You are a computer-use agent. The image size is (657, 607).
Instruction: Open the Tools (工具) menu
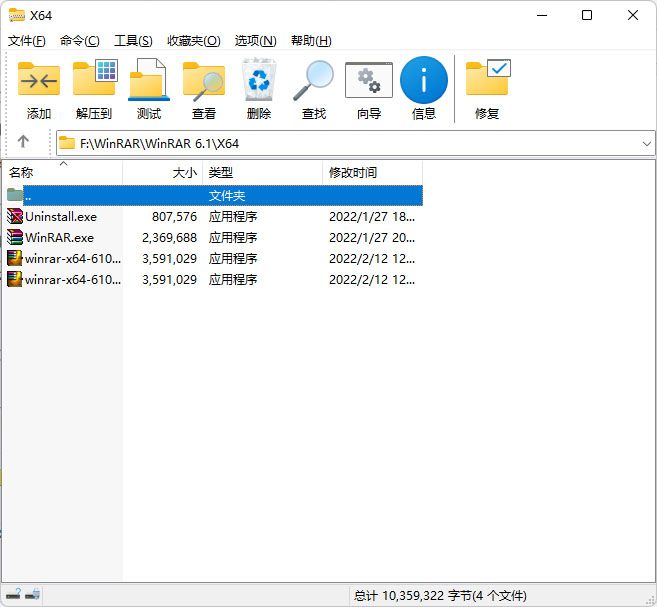click(133, 41)
